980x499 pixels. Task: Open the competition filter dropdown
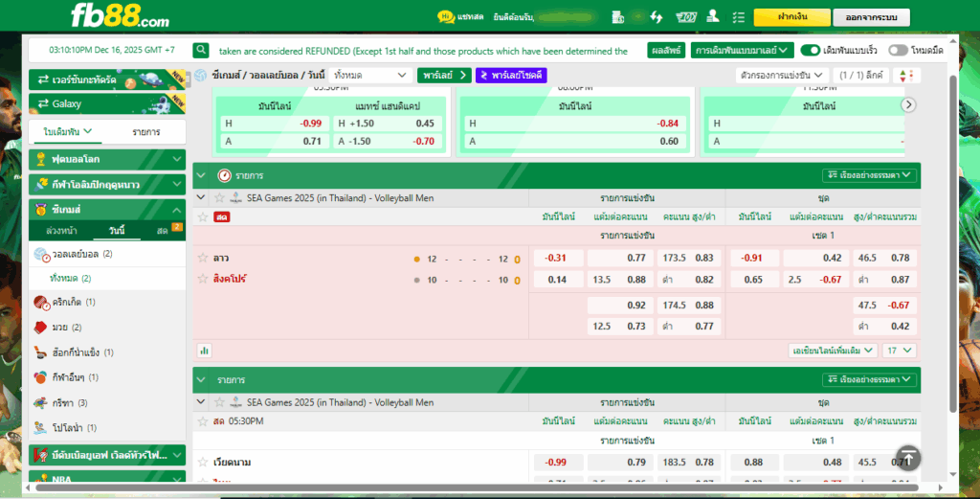coord(782,75)
